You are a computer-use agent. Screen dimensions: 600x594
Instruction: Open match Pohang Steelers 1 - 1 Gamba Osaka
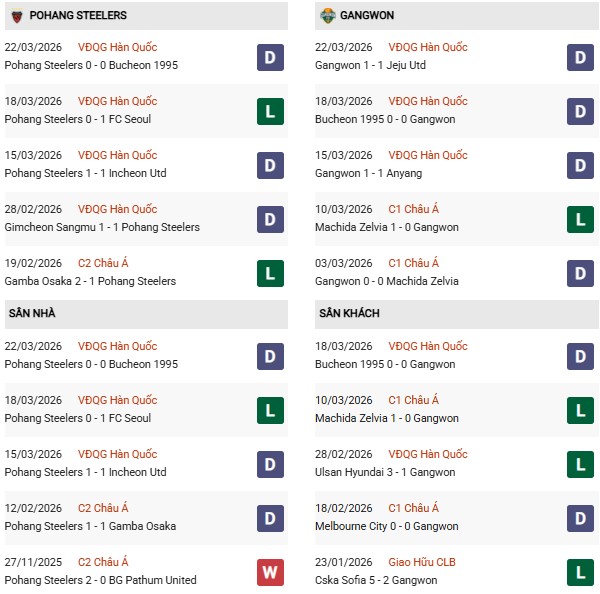pos(91,526)
